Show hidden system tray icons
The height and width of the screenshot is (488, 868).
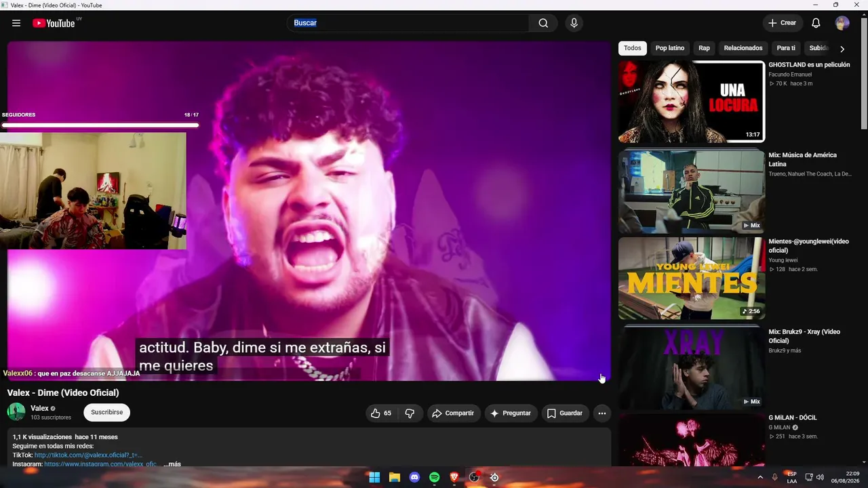click(x=760, y=477)
